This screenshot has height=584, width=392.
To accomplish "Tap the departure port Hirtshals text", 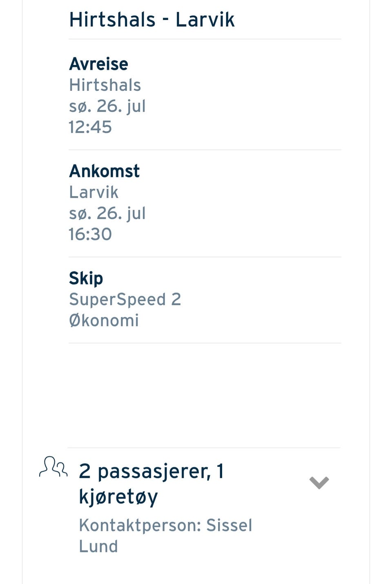I will point(105,85).
